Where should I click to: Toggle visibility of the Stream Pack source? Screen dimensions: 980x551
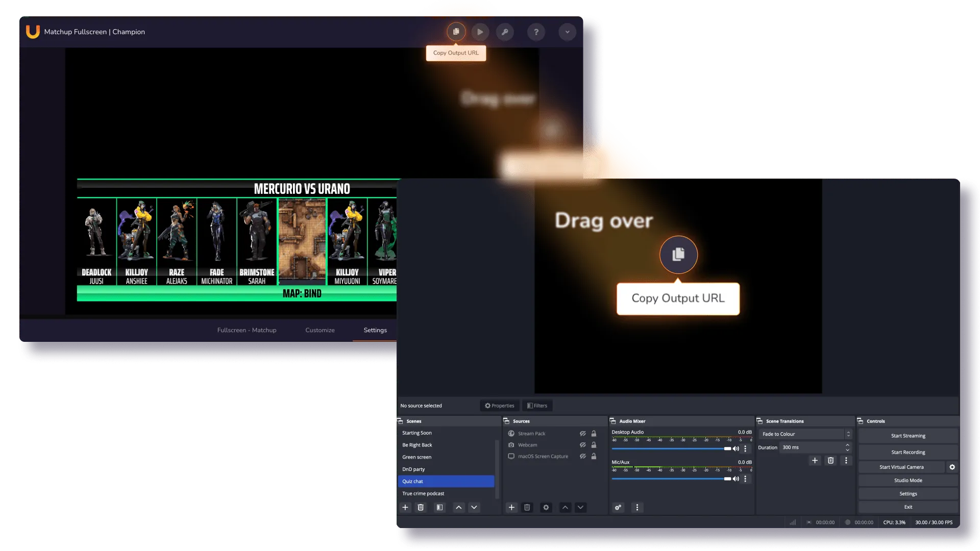582,434
